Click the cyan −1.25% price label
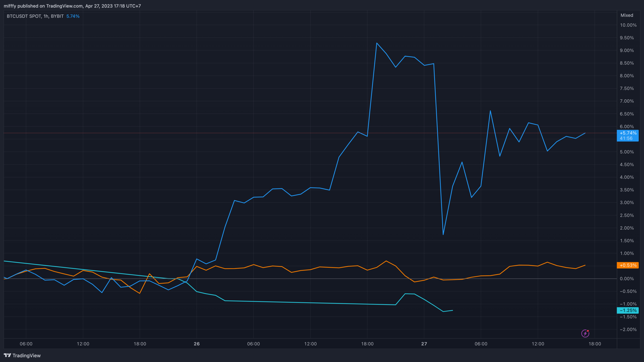644x362 pixels. click(x=628, y=310)
